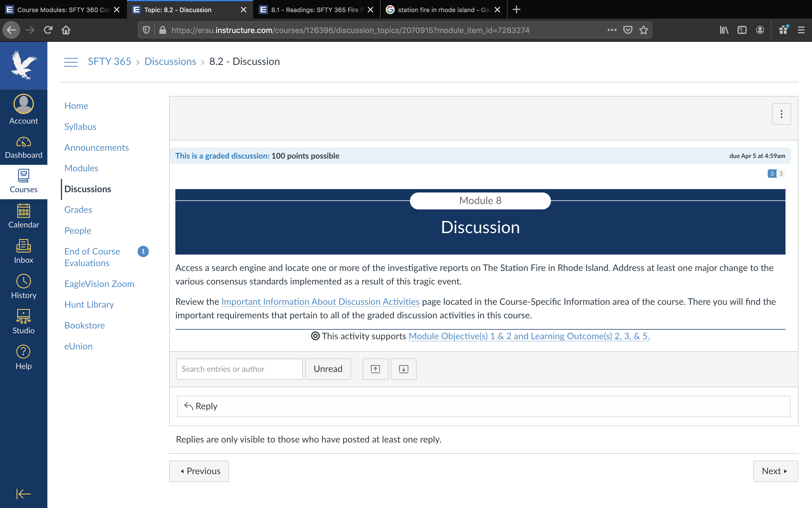Image resolution: width=812 pixels, height=508 pixels.
Task: Open People in course menu
Action: tap(78, 231)
